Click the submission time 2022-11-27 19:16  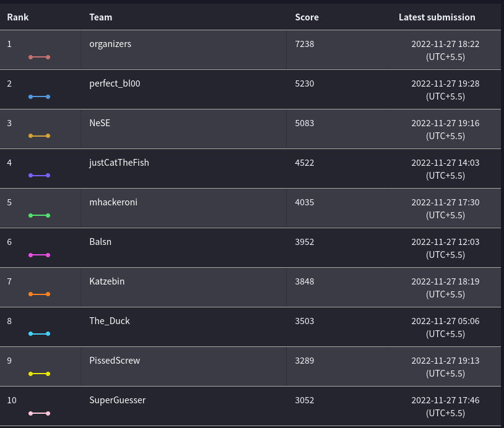[x=445, y=123]
